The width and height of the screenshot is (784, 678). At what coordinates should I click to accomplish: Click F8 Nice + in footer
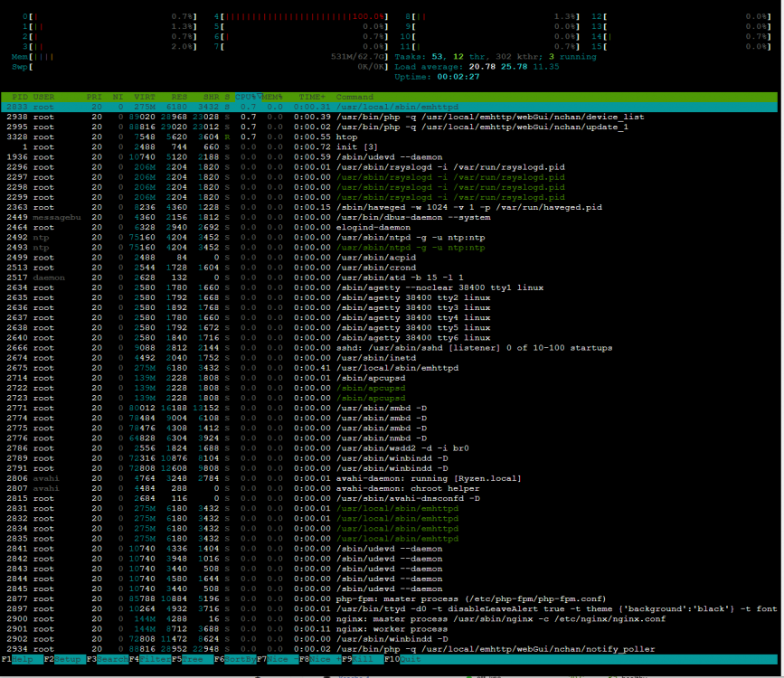tap(320, 659)
